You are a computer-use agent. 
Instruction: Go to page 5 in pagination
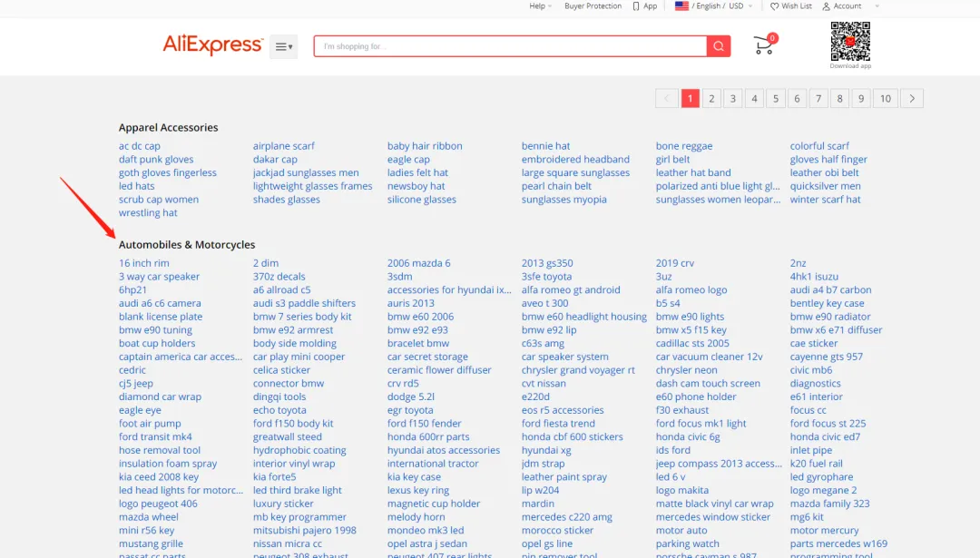[776, 99]
